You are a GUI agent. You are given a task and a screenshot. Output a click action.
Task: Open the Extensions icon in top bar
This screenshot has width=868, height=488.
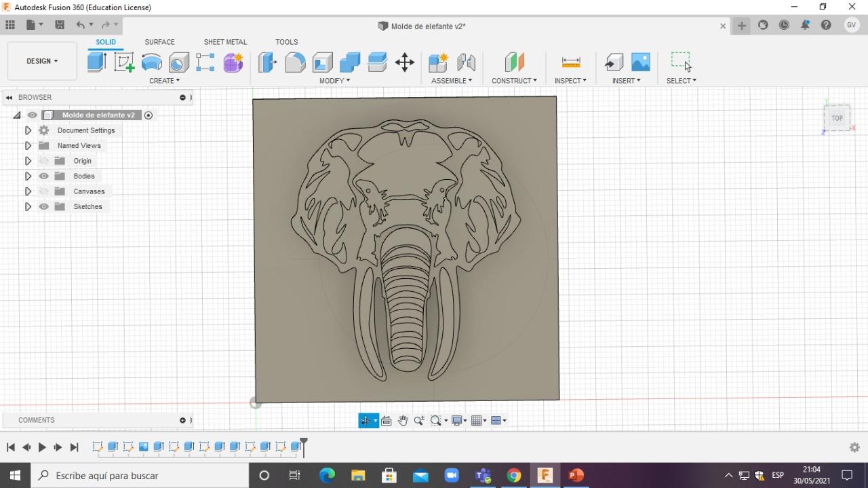tap(763, 25)
